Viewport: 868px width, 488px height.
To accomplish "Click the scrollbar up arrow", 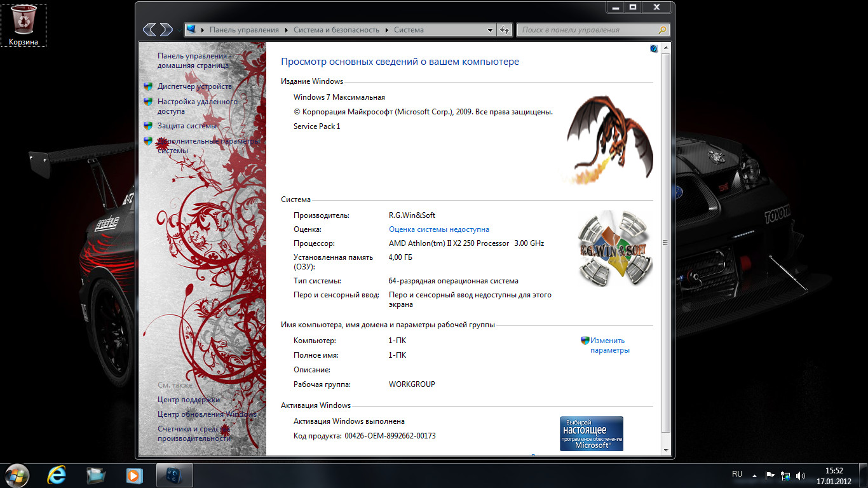I will (x=665, y=48).
